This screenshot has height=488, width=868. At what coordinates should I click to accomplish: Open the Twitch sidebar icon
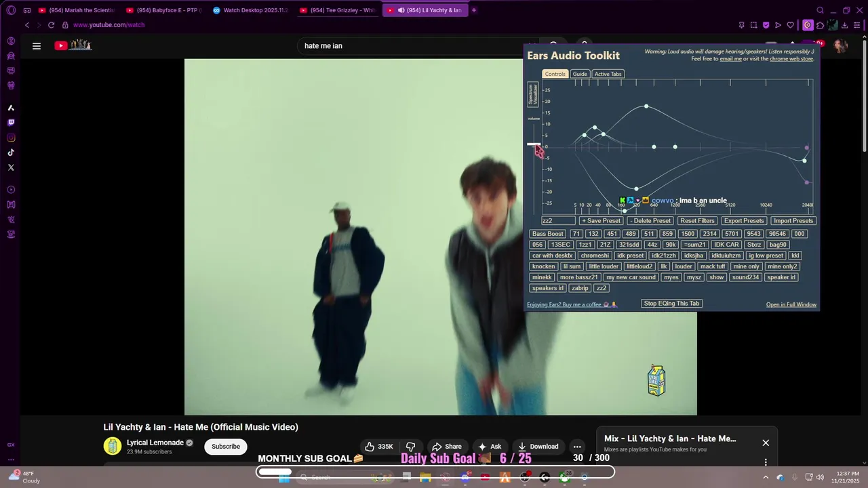coord(11,123)
